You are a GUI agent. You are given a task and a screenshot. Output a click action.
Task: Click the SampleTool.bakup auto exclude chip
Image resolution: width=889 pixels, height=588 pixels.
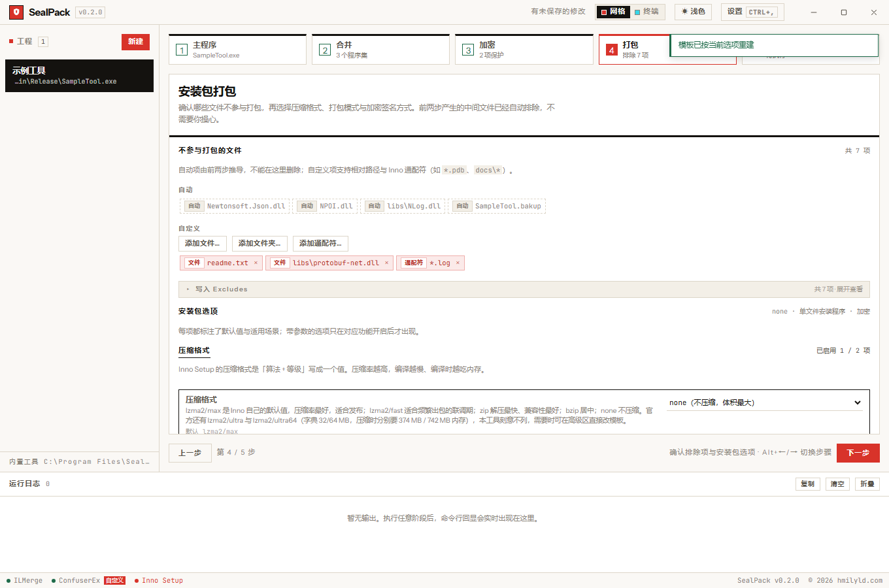(x=497, y=206)
